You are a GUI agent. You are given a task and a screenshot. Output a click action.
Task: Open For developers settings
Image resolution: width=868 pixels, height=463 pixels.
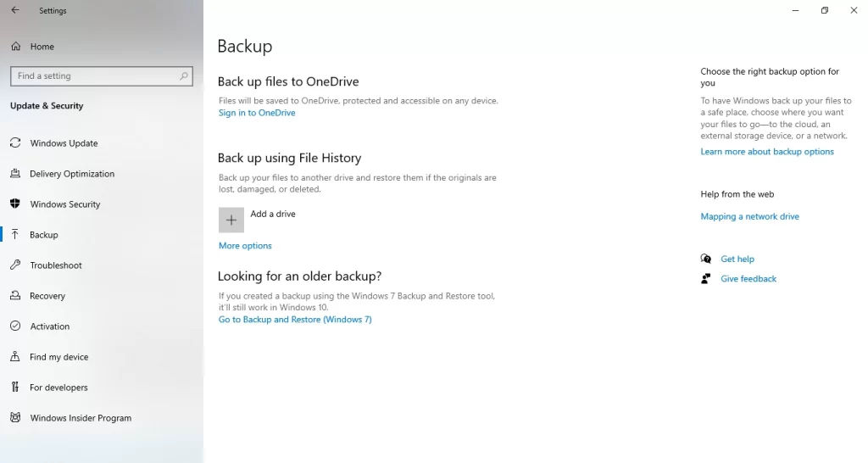coord(58,388)
